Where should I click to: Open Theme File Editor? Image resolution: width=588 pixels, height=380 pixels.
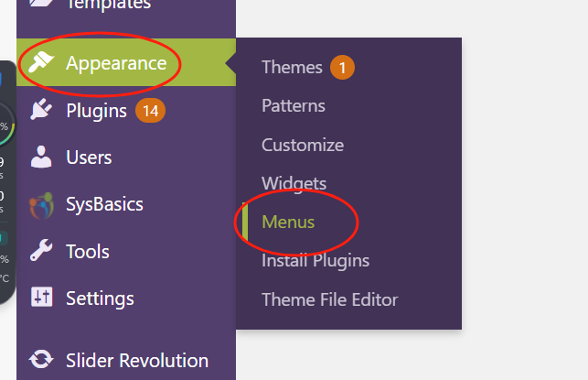point(330,299)
